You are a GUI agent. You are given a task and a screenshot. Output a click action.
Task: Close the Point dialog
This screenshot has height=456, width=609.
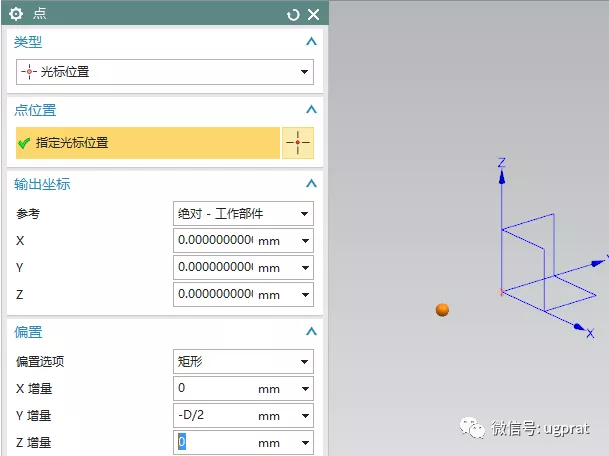tap(313, 15)
